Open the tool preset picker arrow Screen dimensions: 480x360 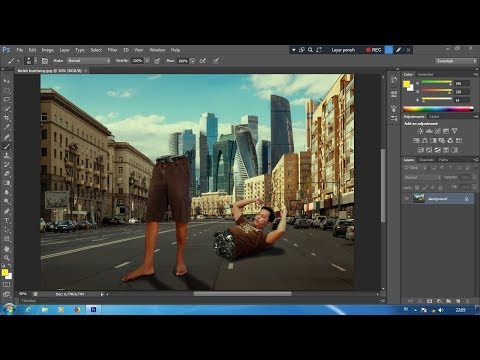tap(18, 61)
